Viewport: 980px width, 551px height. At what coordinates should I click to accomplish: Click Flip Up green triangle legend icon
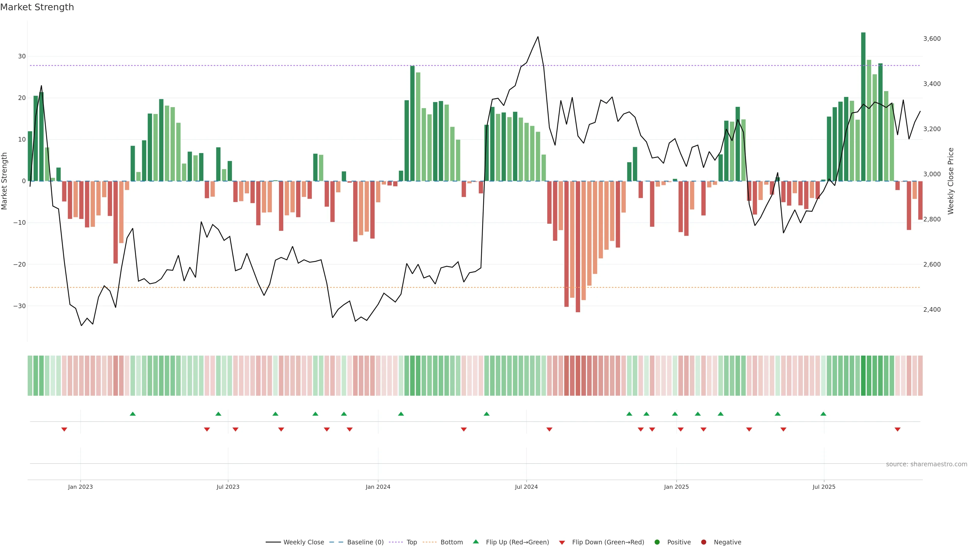475,542
